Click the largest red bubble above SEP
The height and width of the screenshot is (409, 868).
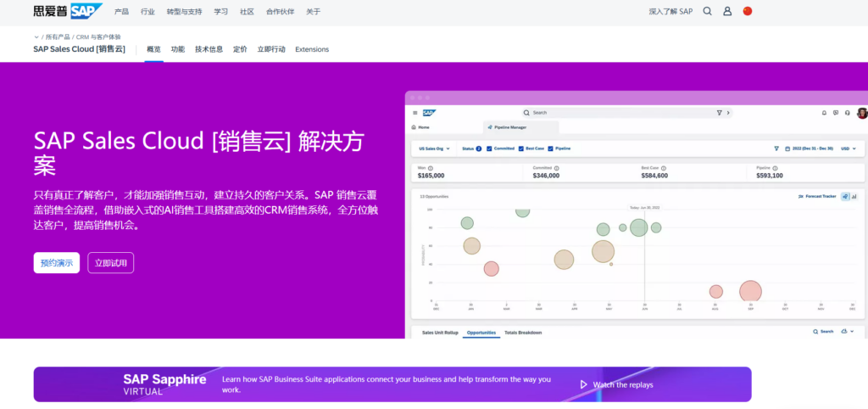(751, 292)
